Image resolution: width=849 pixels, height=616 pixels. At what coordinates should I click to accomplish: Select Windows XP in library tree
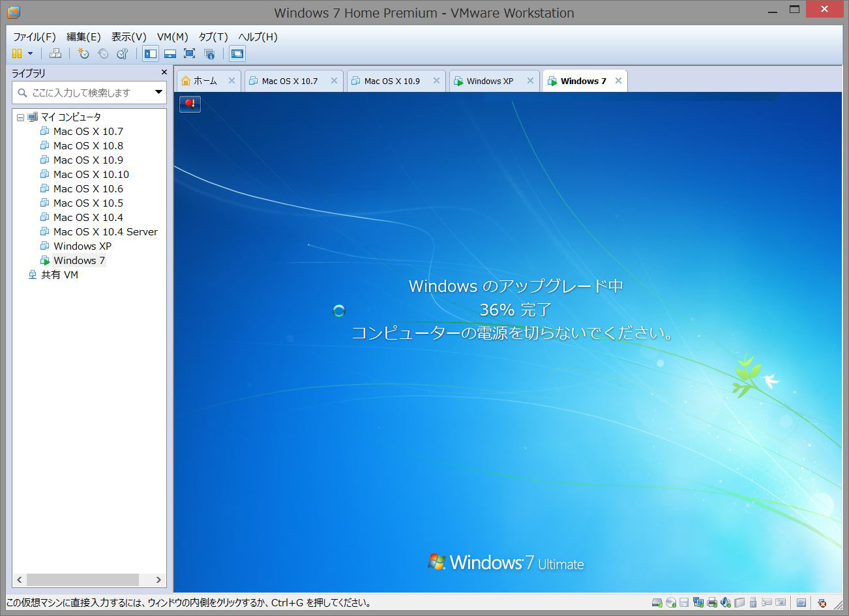[x=82, y=246]
